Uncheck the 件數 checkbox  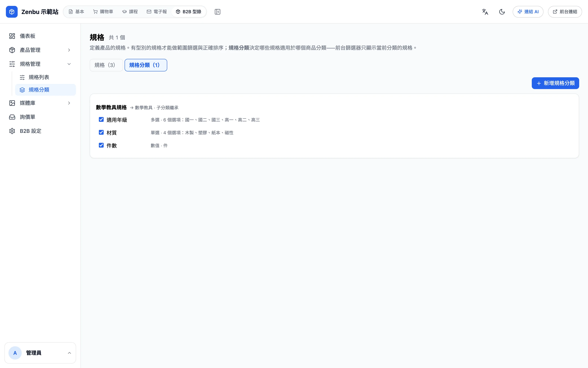tap(101, 145)
